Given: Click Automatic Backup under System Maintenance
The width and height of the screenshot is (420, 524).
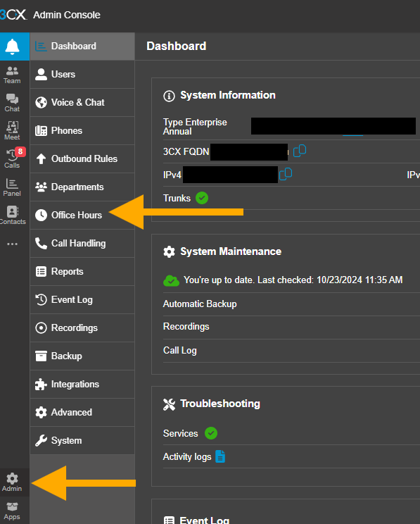Looking at the screenshot, I should pos(200,304).
